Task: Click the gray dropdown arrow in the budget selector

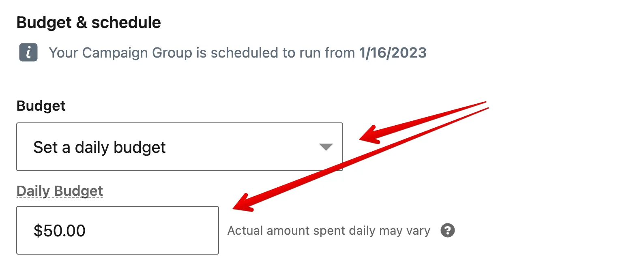Action: tap(326, 147)
